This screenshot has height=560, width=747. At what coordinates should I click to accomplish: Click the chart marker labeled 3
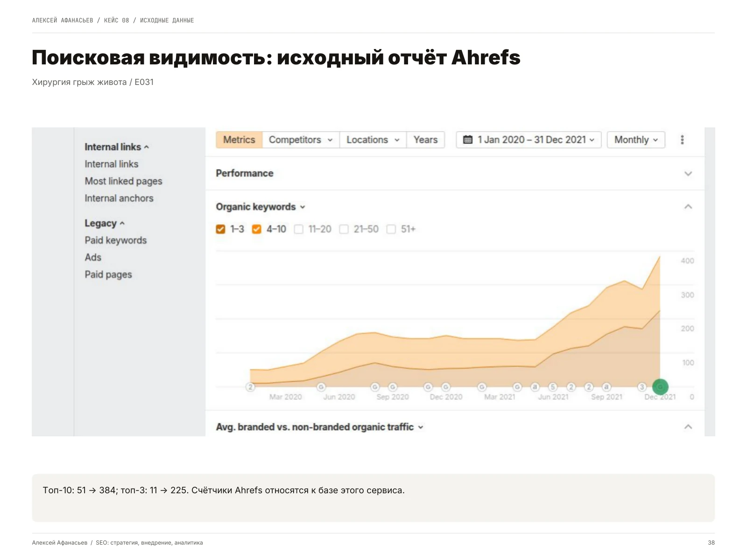[x=642, y=387]
